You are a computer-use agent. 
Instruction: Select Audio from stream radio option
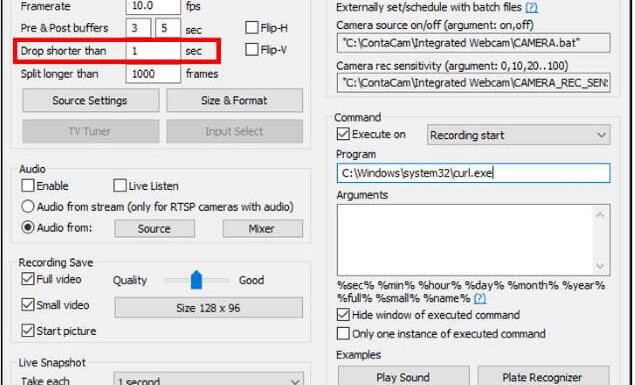(28, 206)
